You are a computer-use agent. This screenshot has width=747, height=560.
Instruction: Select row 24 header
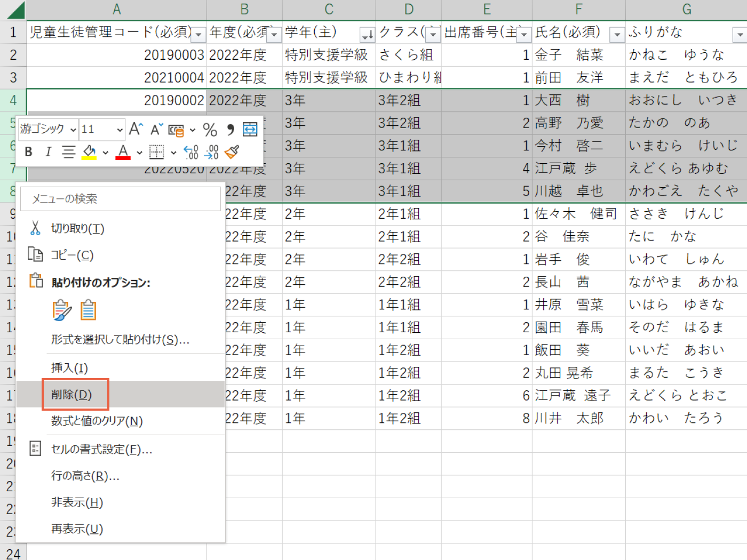[13, 553]
